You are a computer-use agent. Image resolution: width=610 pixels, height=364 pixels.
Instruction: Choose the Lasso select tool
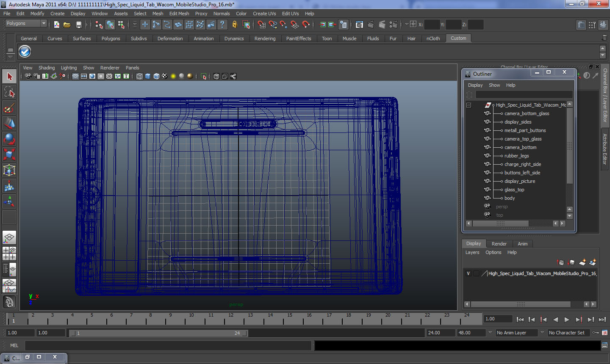[9, 92]
